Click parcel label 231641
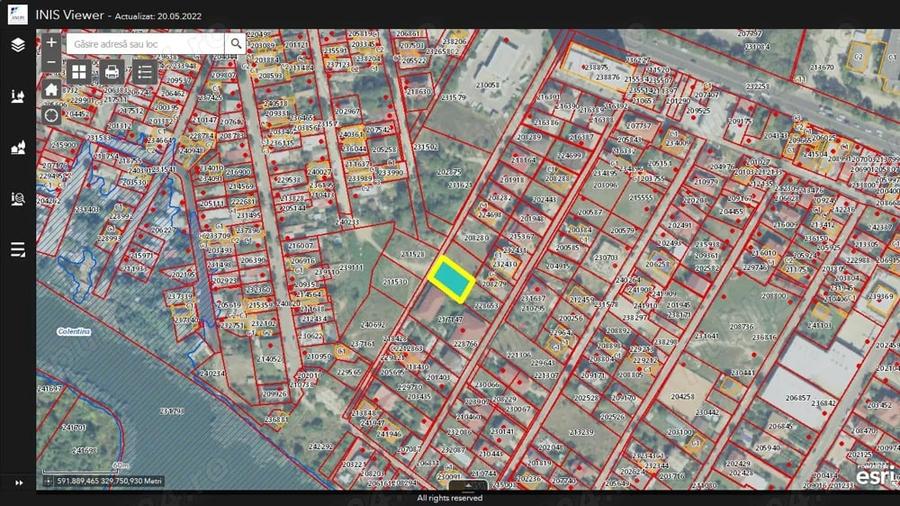900x506 pixels. point(706,336)
